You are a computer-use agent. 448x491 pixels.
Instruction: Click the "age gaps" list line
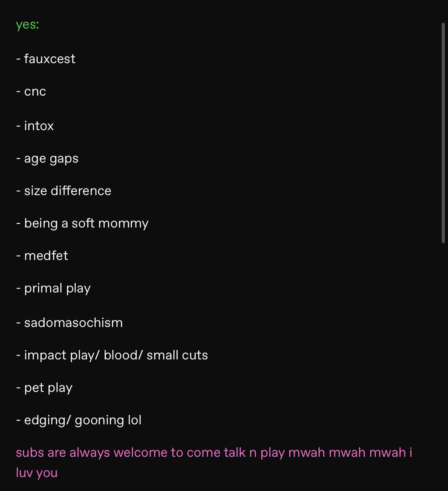pyautogui.click(x=47, y=159)
